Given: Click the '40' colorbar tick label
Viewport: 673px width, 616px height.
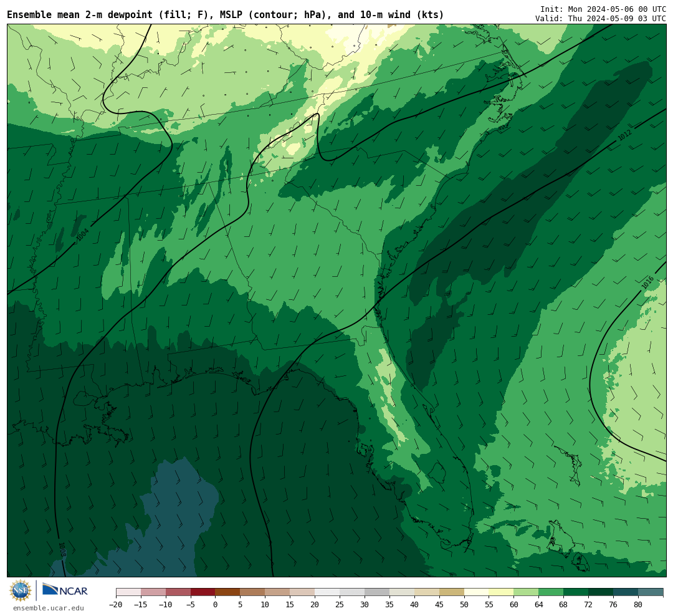Looking at the screenshot, I should pos(414,604).
